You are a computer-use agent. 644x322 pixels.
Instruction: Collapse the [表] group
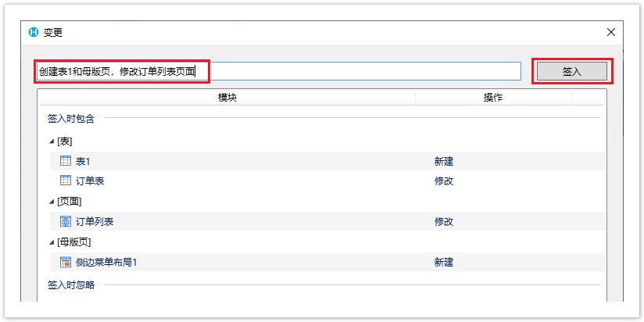coord(52,141)
